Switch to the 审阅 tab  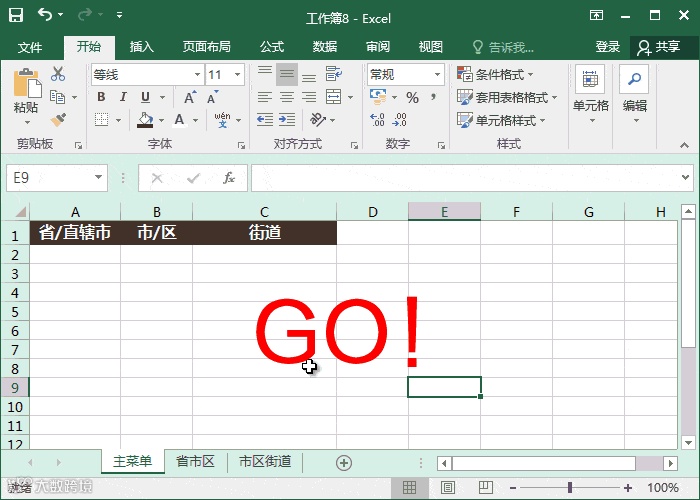click(378, 47)
